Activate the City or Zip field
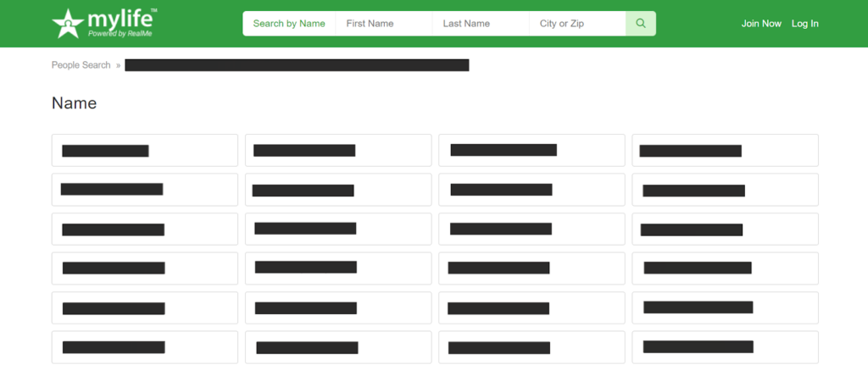 [576, 24]
